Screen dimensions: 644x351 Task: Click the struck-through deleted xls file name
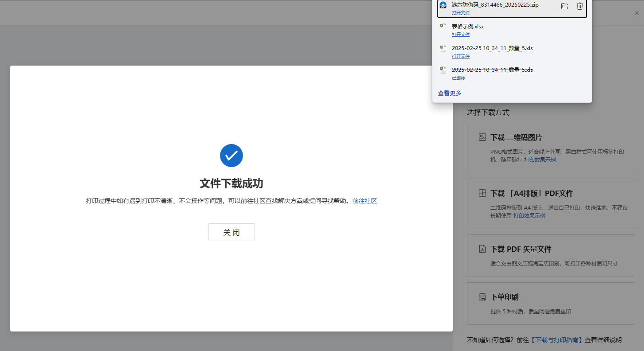(x=492, y=70)
